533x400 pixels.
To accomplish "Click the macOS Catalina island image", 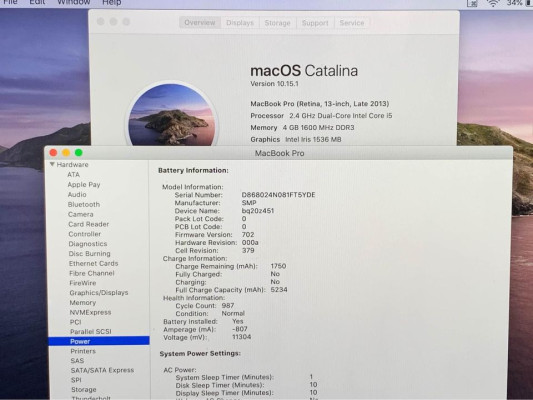I will (x=172, y=115).
